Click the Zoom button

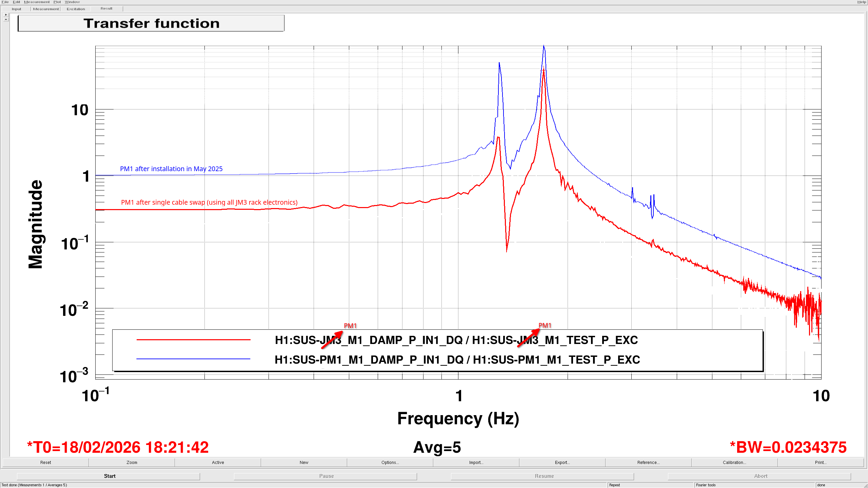coord(132,463)
